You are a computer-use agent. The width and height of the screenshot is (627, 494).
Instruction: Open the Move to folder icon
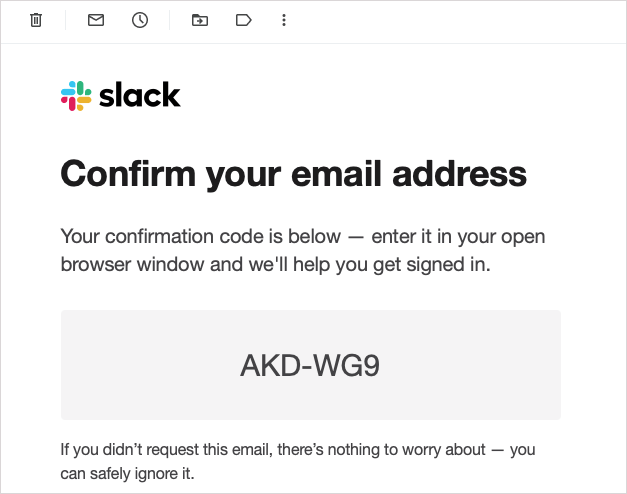(200, 20)
